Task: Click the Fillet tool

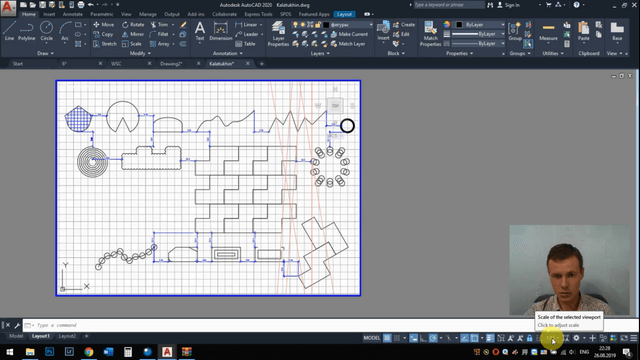Action: pos(159,34)
